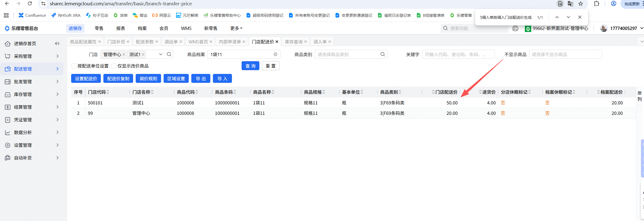Enable 仅显示改价商品 checkbox
The image size is (644, 221).
(x=114, y=66)
